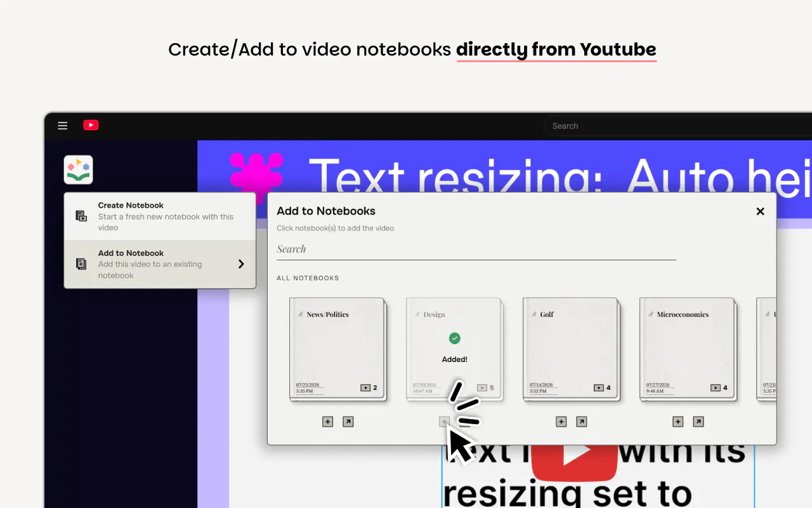Image resolution: width=812 pixels, height=508 pixels.
Task: Click video count icon on Golf notebook
Action: [599, 388]
